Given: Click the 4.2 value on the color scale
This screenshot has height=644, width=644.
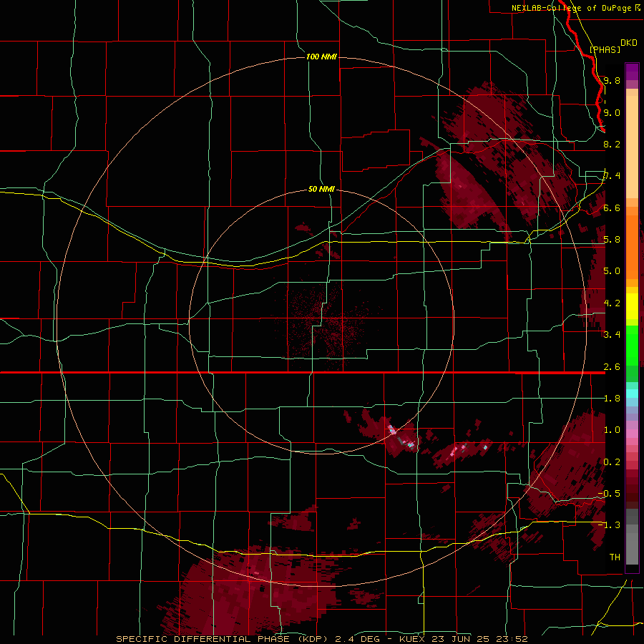Looking at the screenshot, I should (612, 303).
